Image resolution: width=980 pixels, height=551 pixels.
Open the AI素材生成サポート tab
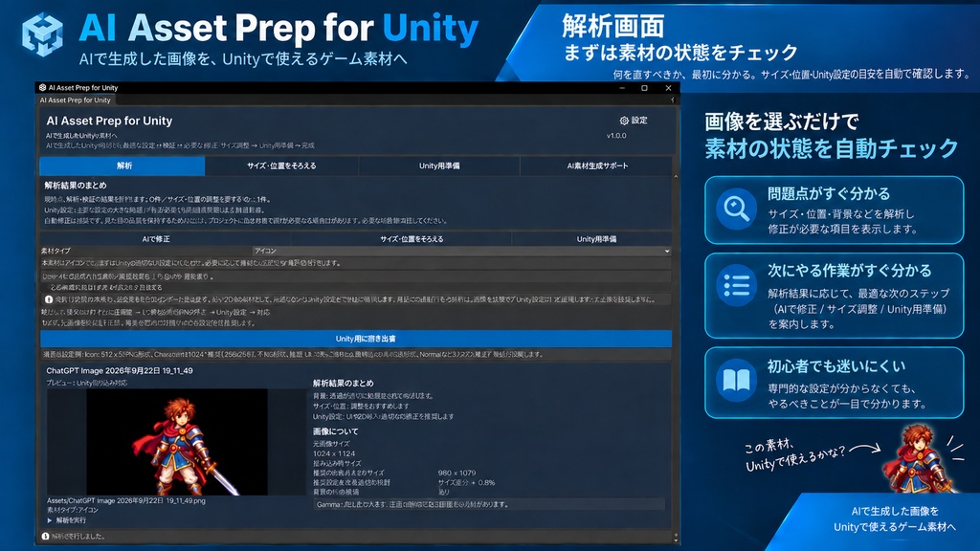(x=597, y=165)
